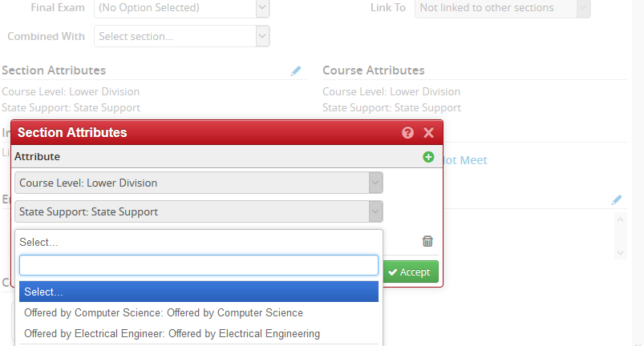The image size is (644, 346).
Task: Open the Link To dropdown
Action: 502,8
